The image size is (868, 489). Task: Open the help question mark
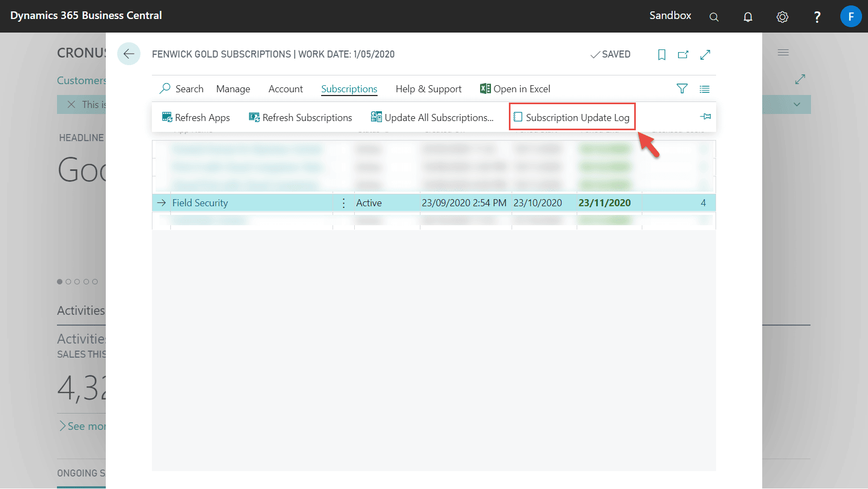(x=817, y=17)
